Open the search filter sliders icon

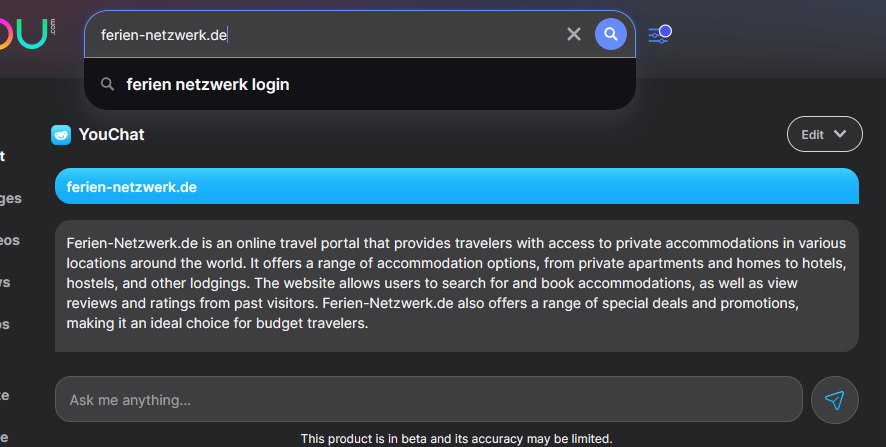pos(659,35)
